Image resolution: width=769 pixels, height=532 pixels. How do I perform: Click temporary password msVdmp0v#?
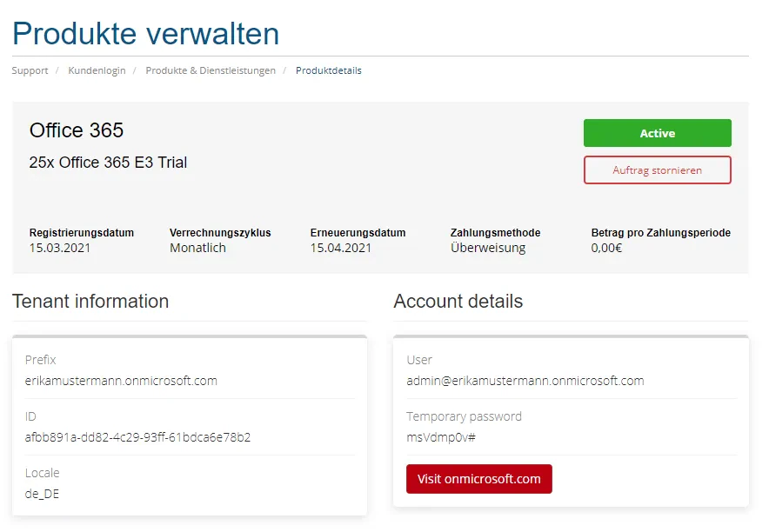pyautogui.click(x=441, y=437)
